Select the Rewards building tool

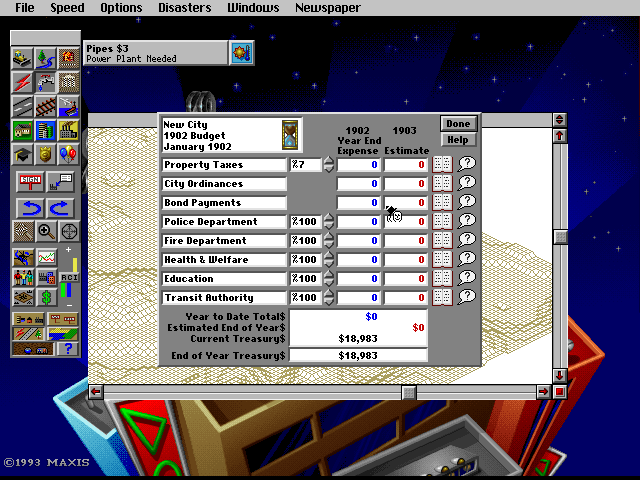[69, 82]
